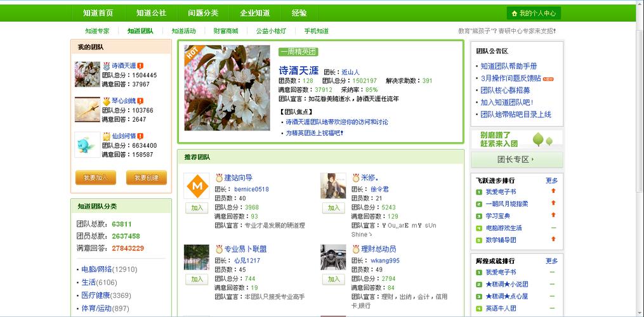Click medal icon beside 米修

[356, 178]
